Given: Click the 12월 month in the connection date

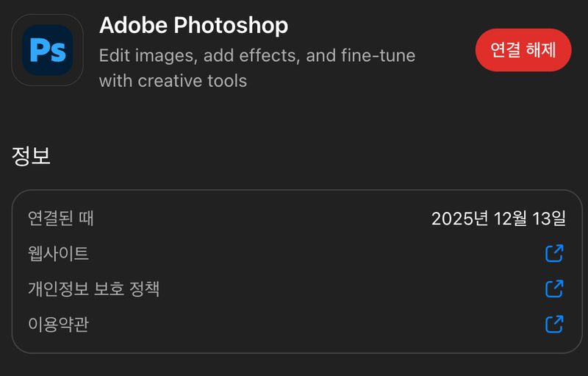Looking at the screenshot, I should [510, 219].
